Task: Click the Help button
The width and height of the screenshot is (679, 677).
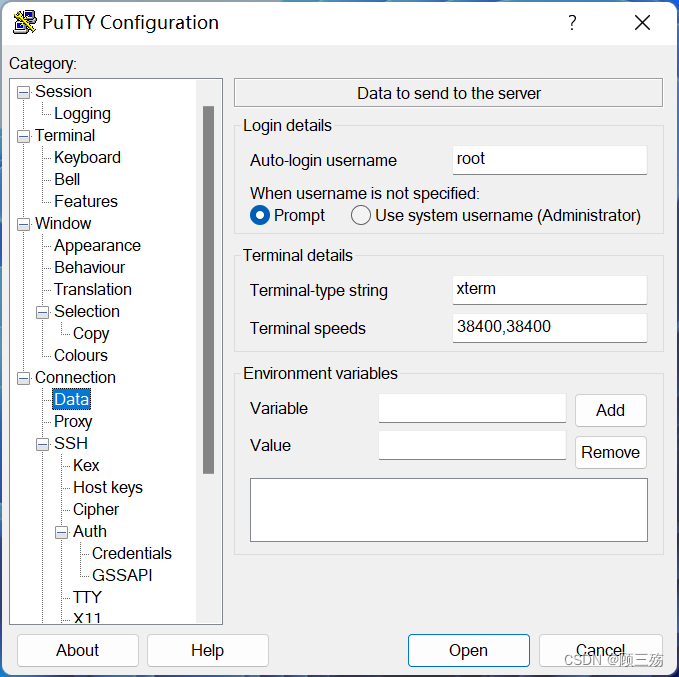Action: [x=208, y=651]
